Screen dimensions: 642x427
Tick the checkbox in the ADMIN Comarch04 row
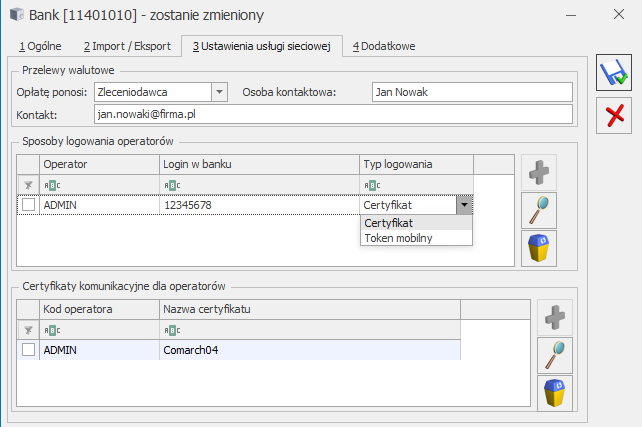[28, 350]
